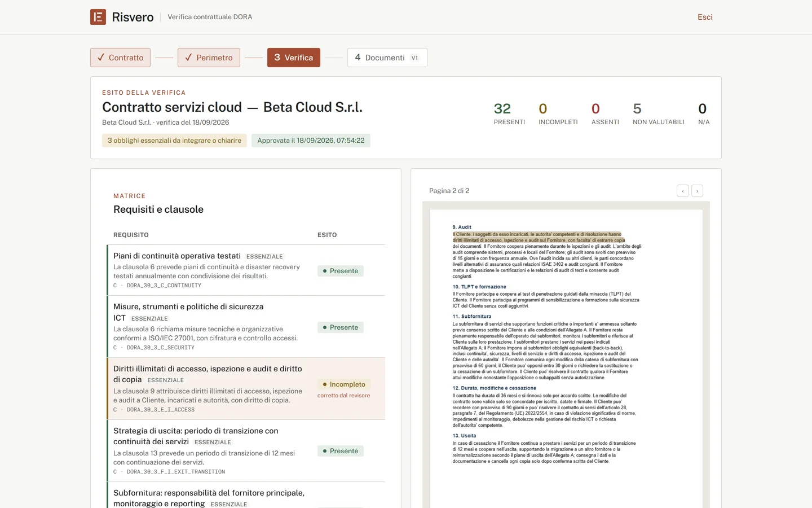This screenshot has height=508, width=812.
Task: Click the 'Approvata il 18/09/2026' badge
Action: point(311,141)
